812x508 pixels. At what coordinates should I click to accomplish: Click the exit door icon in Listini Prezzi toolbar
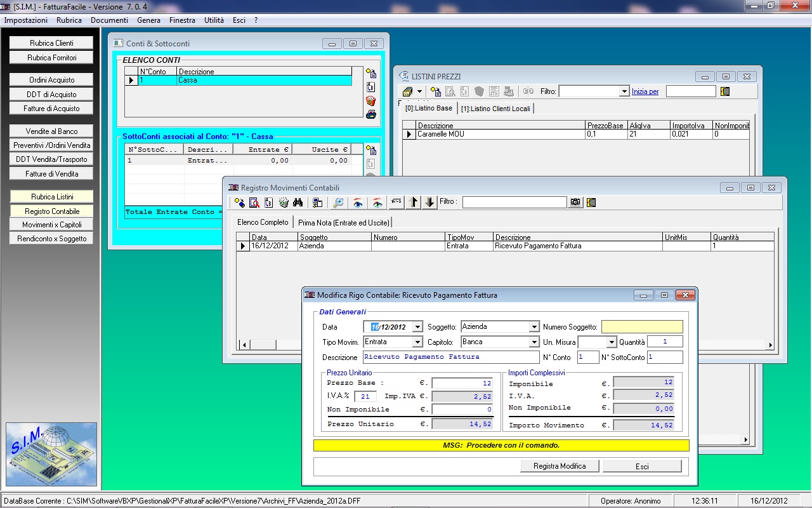[x=725, y=91]
